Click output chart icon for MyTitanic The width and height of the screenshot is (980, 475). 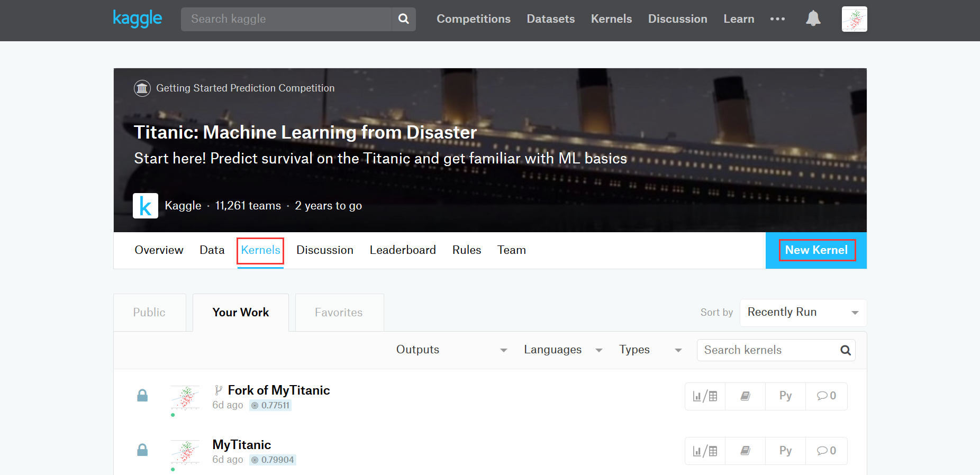tap(705, 451)
